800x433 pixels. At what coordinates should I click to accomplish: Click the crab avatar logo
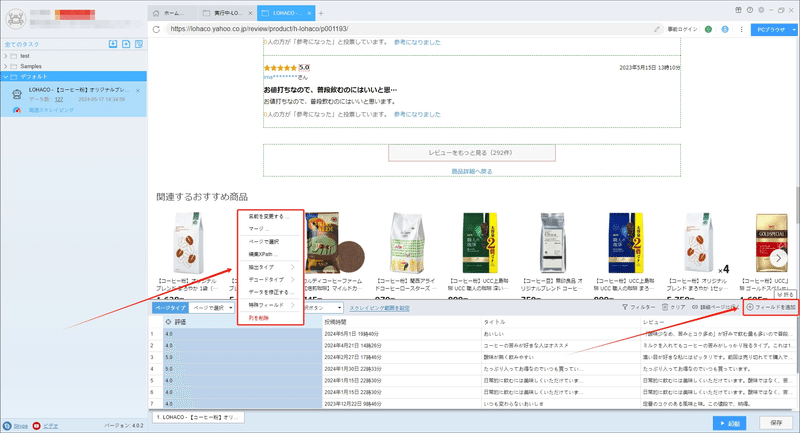[15, 19]
